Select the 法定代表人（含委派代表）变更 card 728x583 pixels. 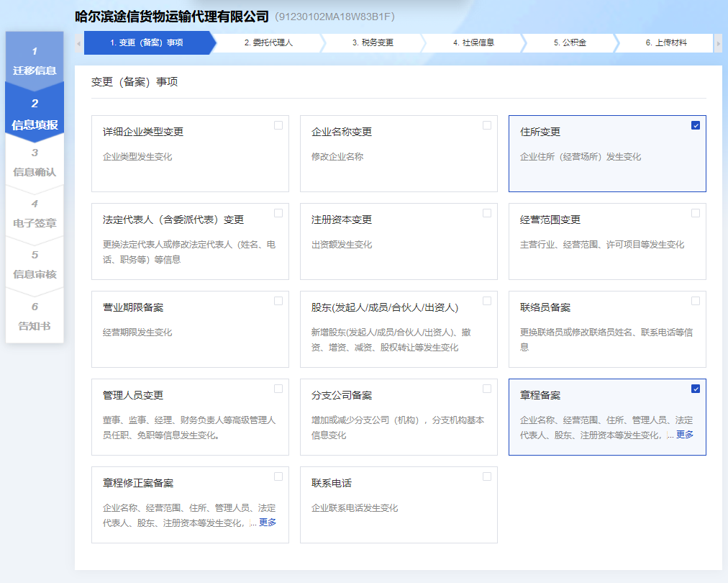coord(190,241)
